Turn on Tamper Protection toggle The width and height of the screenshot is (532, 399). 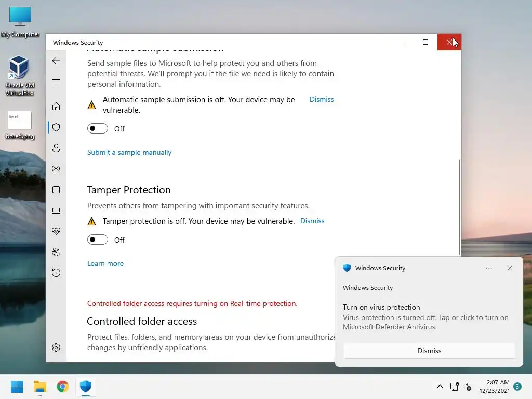click(98, 240)
